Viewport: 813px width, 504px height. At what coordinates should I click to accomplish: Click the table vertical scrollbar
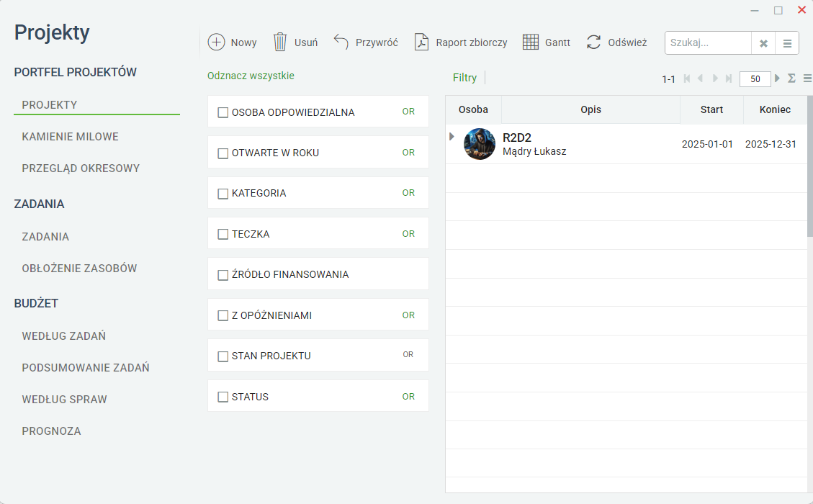click(x=810, y=166)
